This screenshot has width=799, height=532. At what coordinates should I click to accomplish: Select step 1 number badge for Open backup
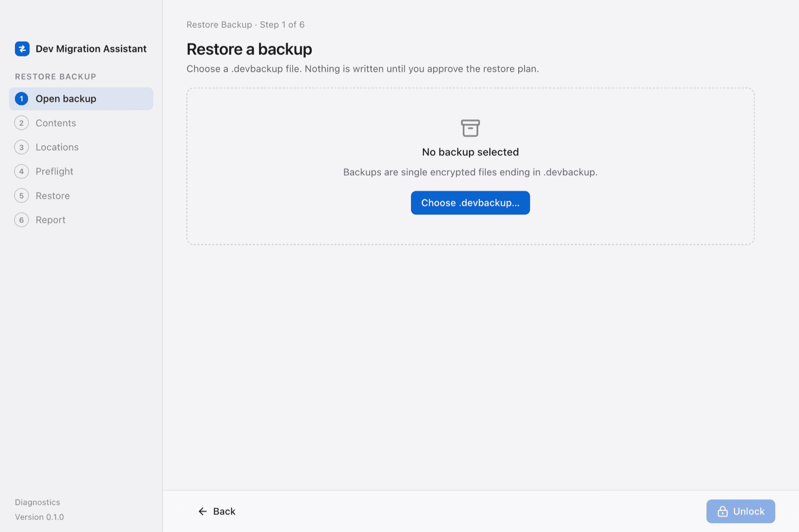pyautogui.click(x=21, y=99)
